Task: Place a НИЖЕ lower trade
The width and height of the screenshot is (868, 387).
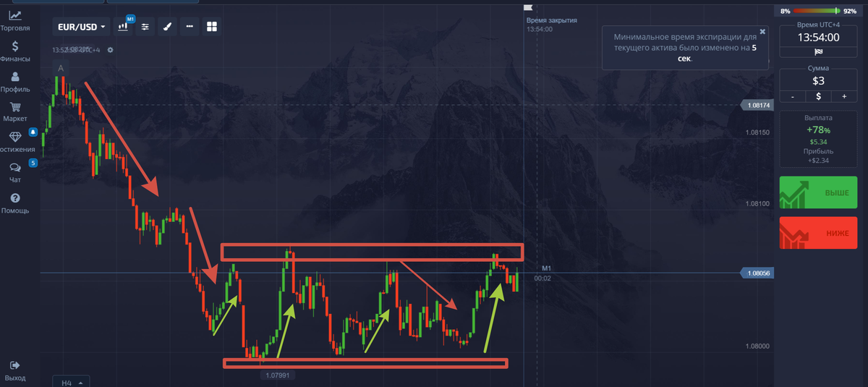Action: [x=818, y=234]
